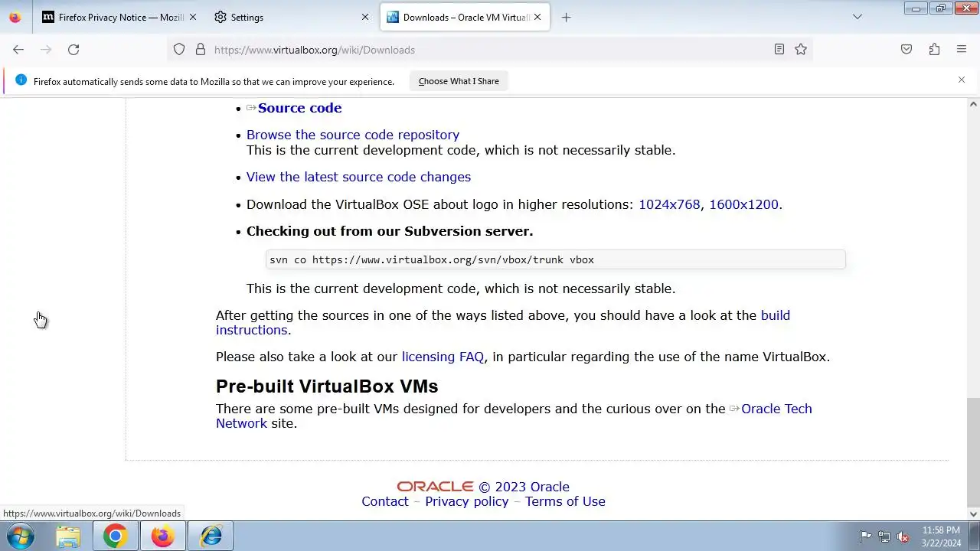This screenshot has height=551, width=980.
Task: Open the Source code link
Action: pos(299,108)
